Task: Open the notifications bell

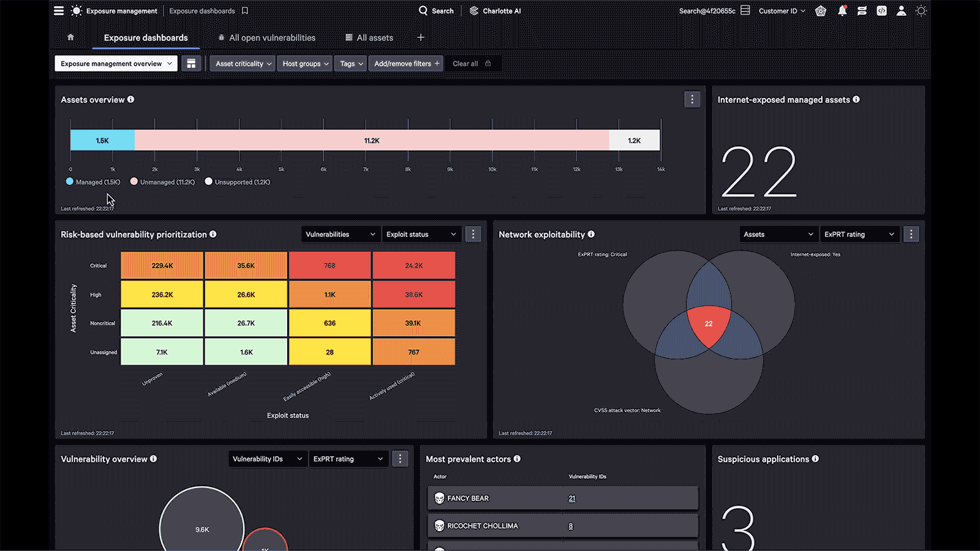Action: coord(842,10)
